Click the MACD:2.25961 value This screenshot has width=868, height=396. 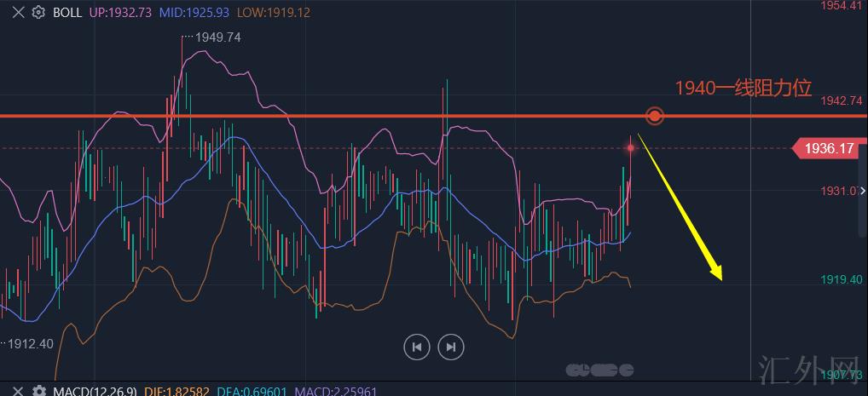click(335, 391)
